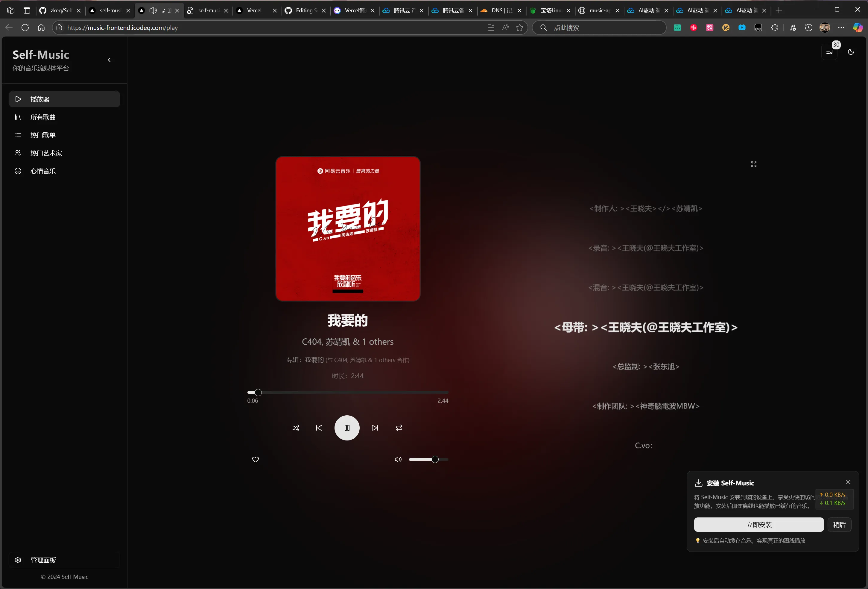Open the play queue with 30 badge
This screenshot has width=868, height=589.
829,52
